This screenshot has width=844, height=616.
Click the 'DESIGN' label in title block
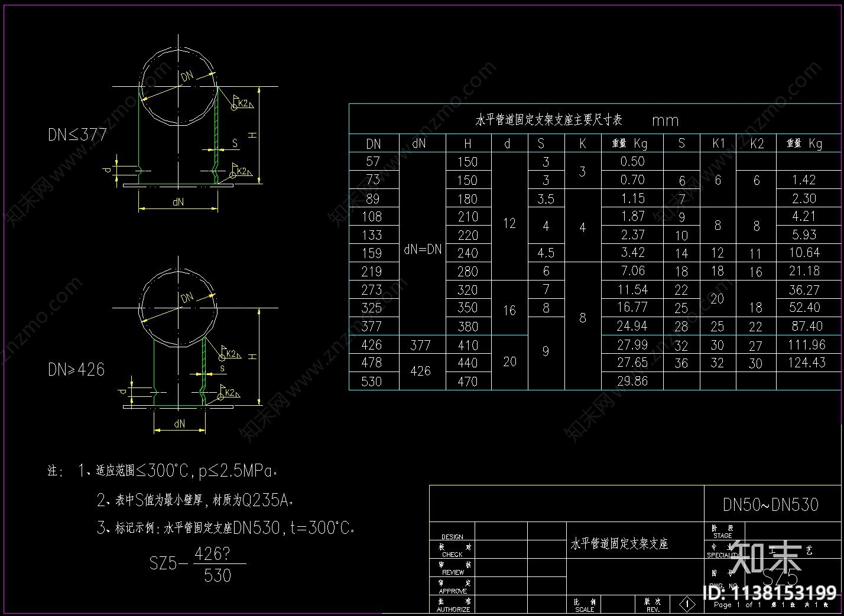(x=452, y=537)
